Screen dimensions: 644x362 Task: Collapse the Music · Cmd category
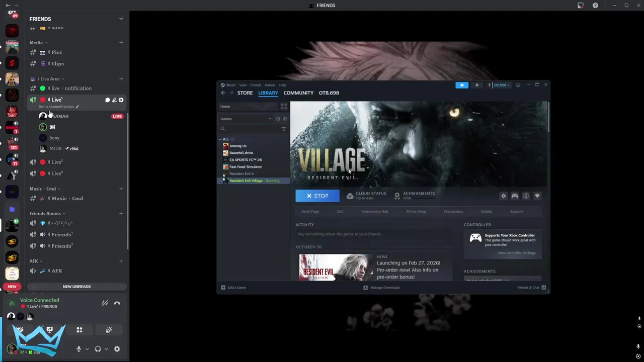45,189
